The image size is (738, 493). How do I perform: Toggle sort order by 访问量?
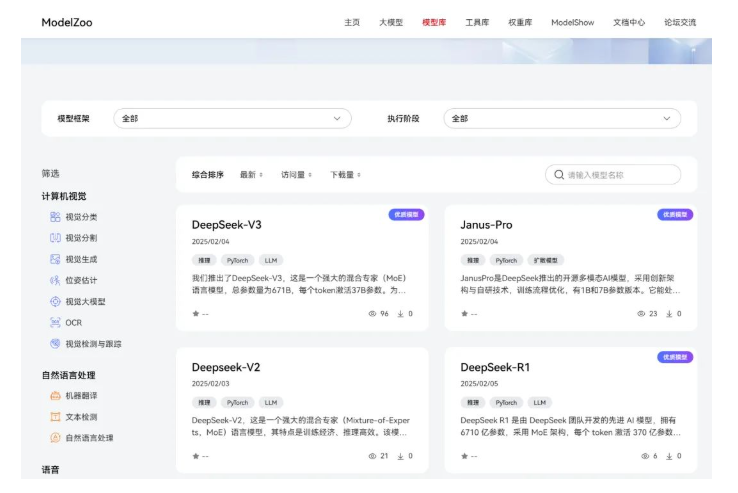297,175
